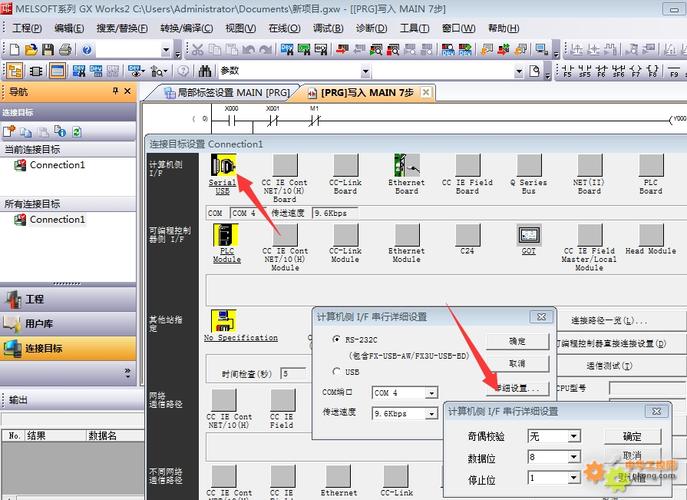
Task: Open 用户库 section in navigation panel
Action: (68, 323)
